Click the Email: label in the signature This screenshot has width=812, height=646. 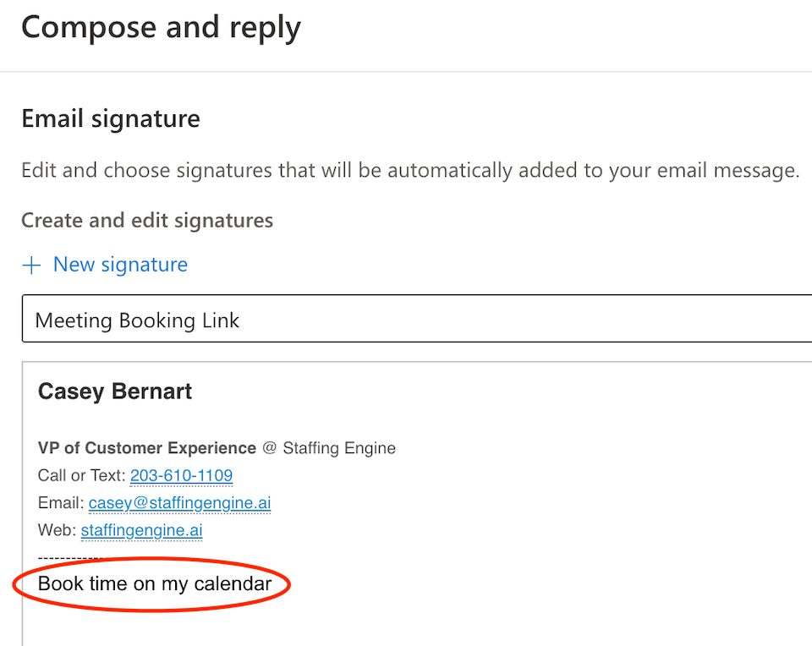pos(61,503)
